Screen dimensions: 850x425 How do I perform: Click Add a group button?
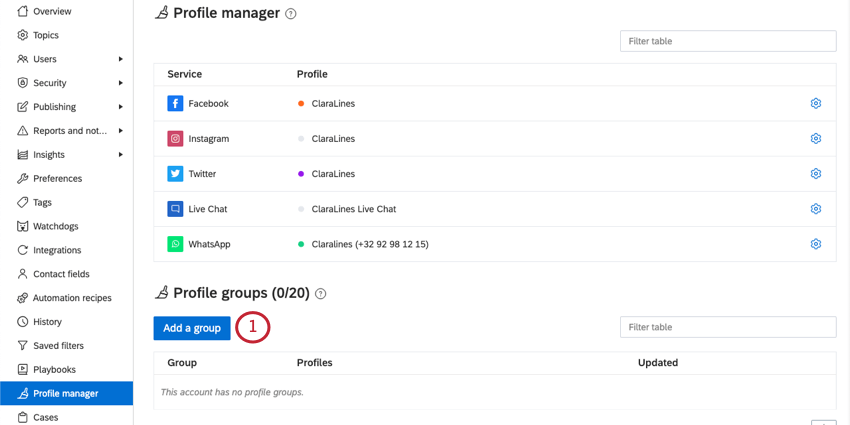pos(192,328)
